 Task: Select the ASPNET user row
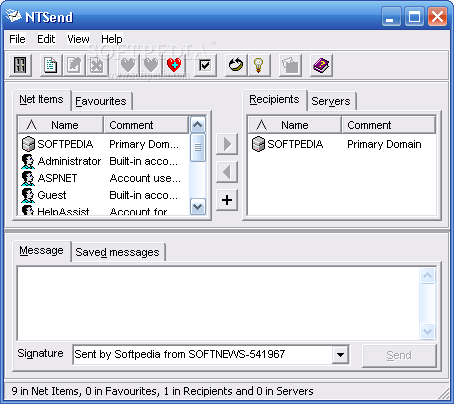coord(103,178)
